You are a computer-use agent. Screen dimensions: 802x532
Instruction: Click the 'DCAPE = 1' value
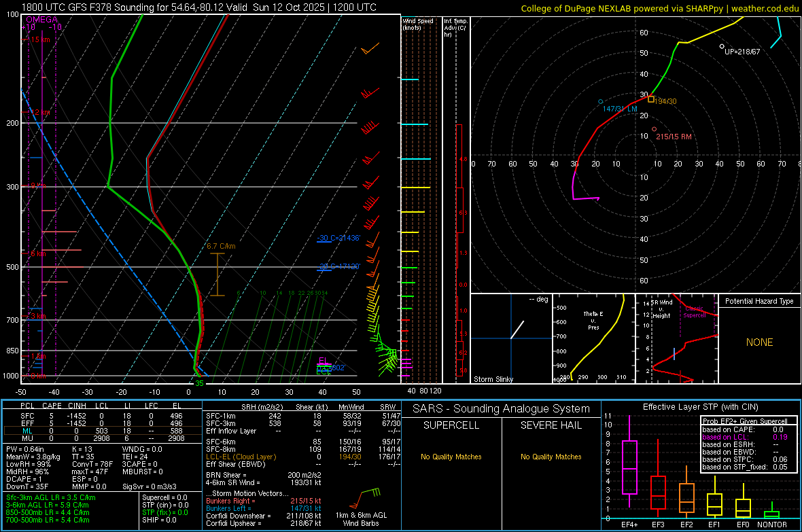pos(24,479)
